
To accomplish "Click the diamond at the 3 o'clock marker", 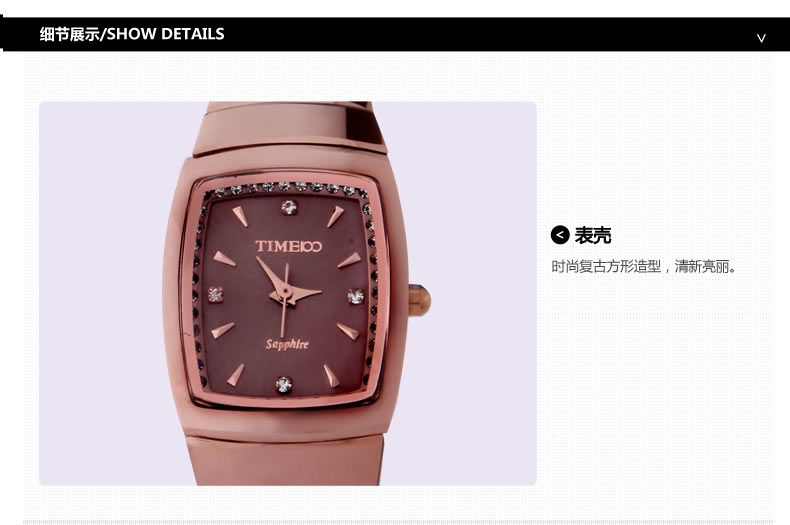I will 355,296.
